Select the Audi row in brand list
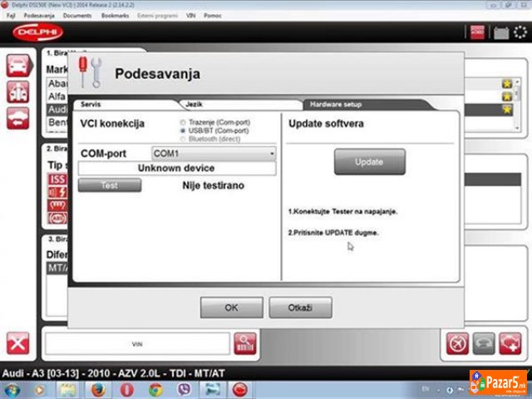Viewport: 532px width, 399px height. pos(57,109)
